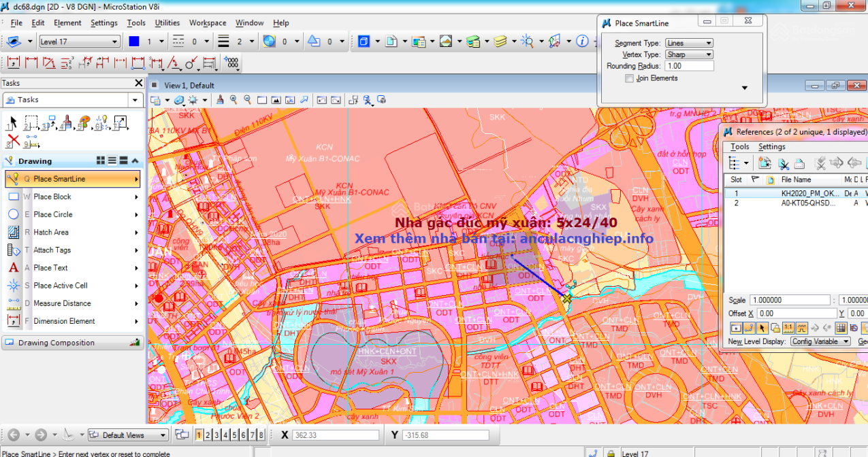Click the Delete Element red X icon
The image size is (868, 457).
pos(12,140)
